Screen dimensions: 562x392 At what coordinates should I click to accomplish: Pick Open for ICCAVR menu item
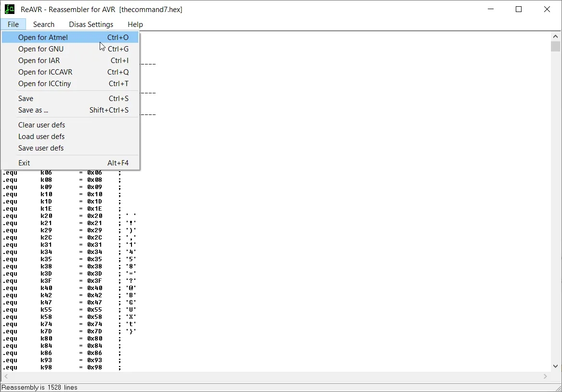[x=45, y=72]
